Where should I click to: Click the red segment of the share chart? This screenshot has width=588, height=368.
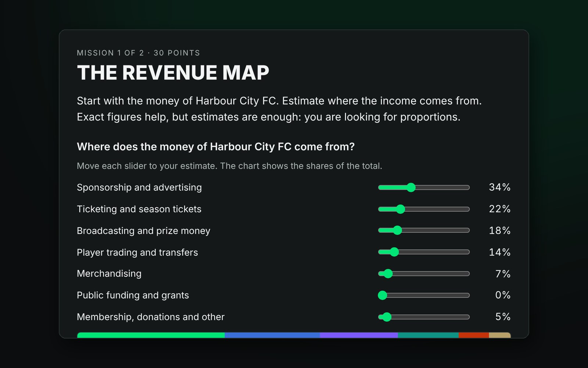coord(474,335)
